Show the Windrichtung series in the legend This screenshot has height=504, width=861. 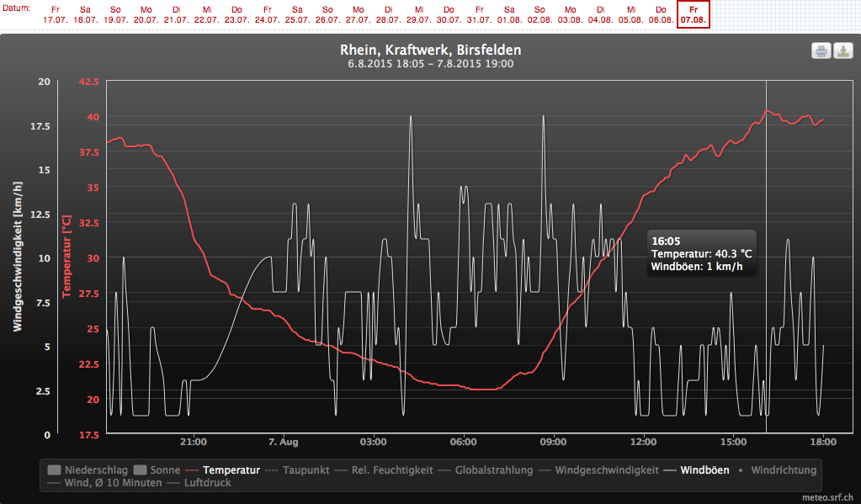pyautogui.click(x=777, y=470)
